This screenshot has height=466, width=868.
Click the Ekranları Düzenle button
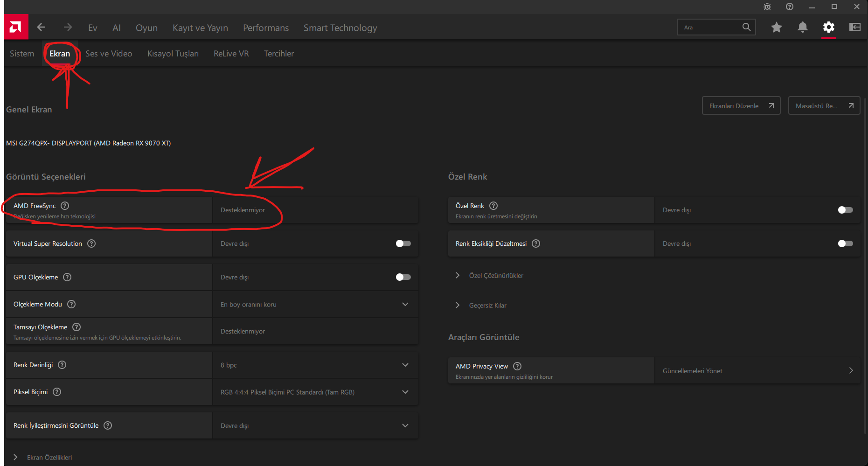click(x=741, y=106)
